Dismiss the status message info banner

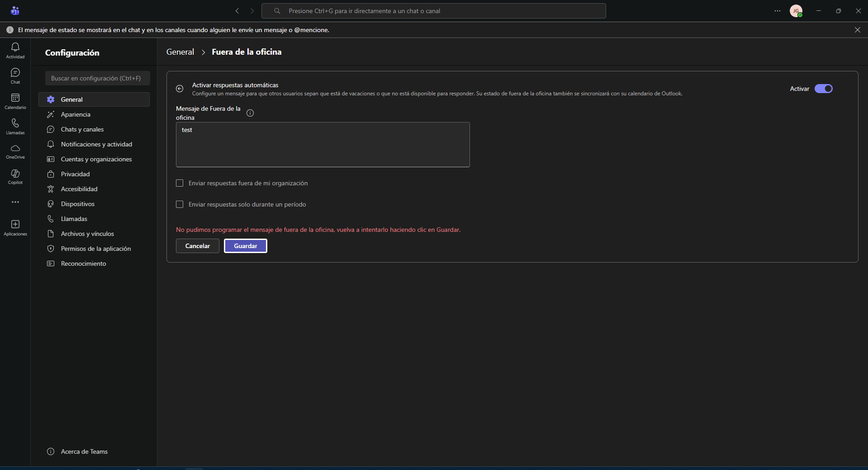pos(858,30)
